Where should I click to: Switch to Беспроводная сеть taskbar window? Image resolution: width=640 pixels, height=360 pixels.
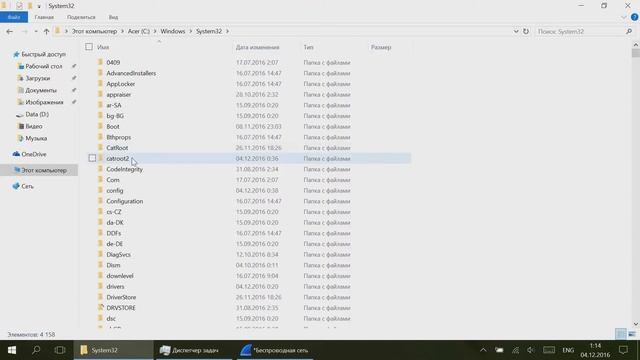pyautogui.click(x=274, y=350)
